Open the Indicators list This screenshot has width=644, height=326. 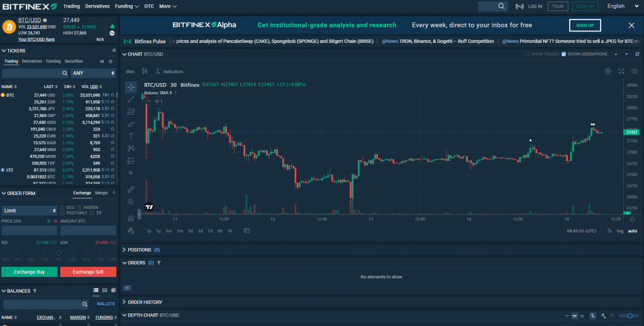click(x=170, y=72)
